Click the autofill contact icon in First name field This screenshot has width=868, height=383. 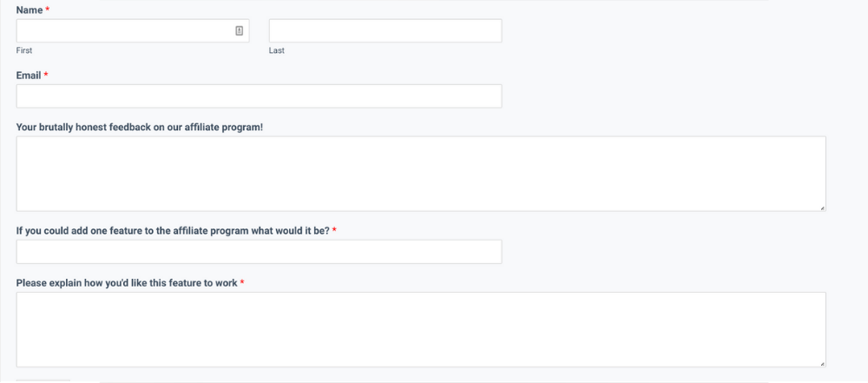coord(240,31)
